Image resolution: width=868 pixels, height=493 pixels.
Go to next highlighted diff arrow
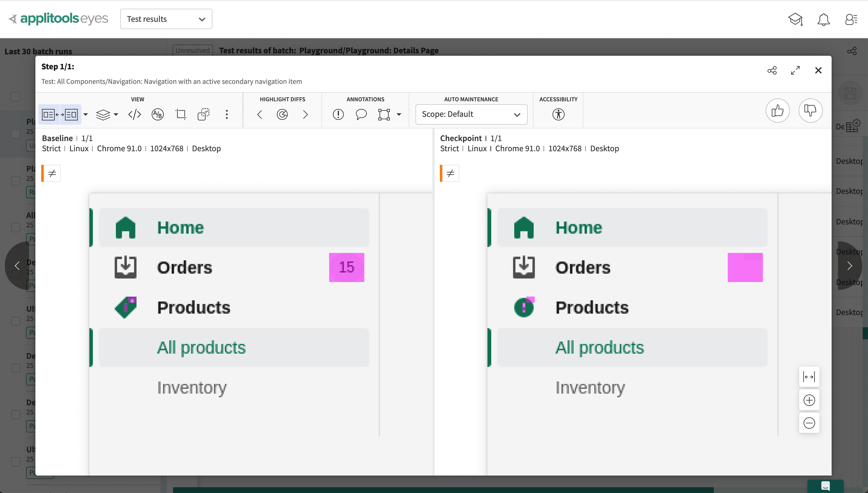point(305,114)
